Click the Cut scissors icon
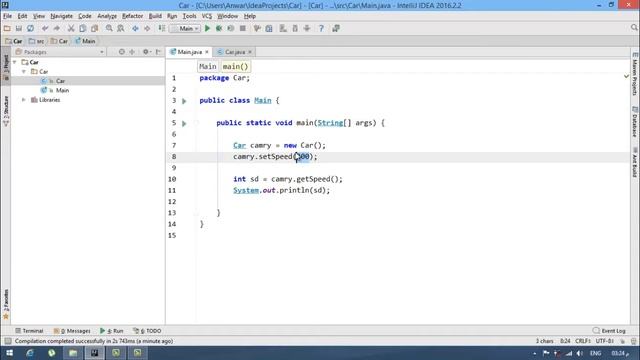640x360 pixels. (x=71, y=28)
